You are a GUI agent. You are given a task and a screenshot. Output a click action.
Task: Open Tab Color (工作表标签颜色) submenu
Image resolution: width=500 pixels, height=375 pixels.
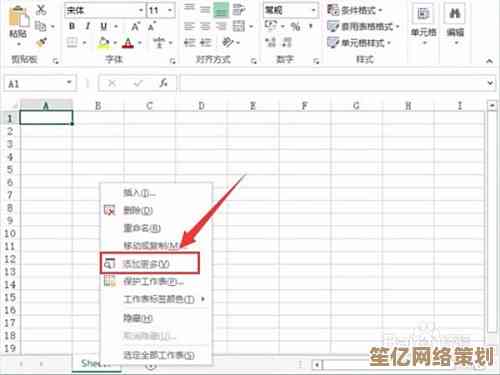click(156, 299)
